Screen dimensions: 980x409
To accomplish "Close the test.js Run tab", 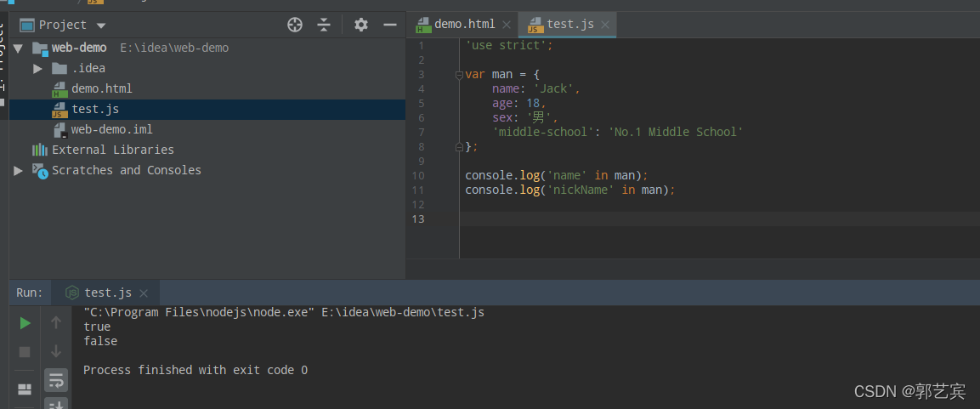I will click(x=143, y=293).
